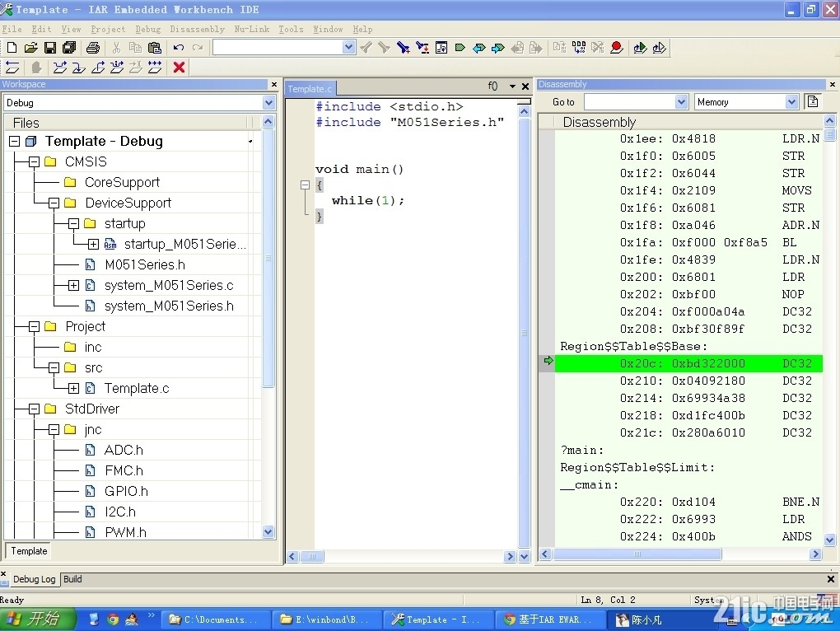Screen dimensions: 840x631
Task: Click the Disassembly horizontal scrollbar thumb
Action: coord(637,554)
